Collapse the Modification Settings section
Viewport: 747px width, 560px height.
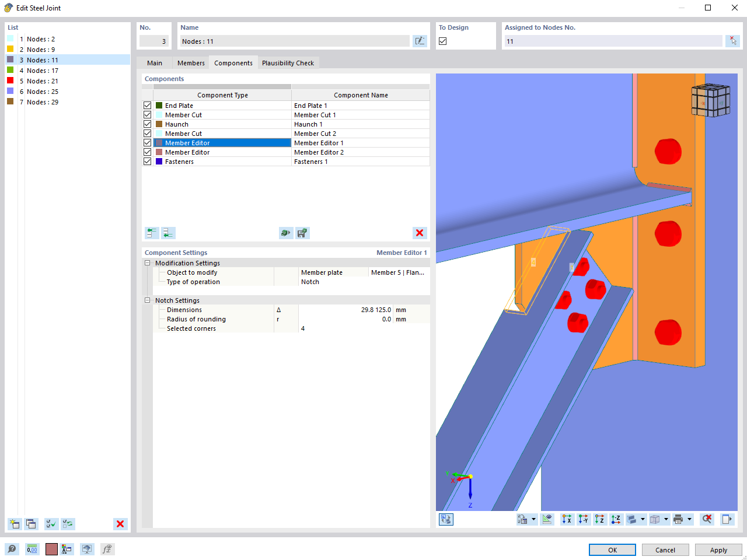[x=148, y=263]
